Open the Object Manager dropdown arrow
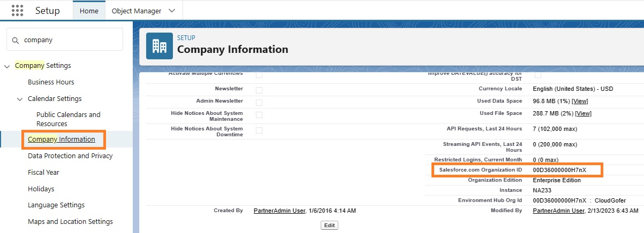 [171, 11]
